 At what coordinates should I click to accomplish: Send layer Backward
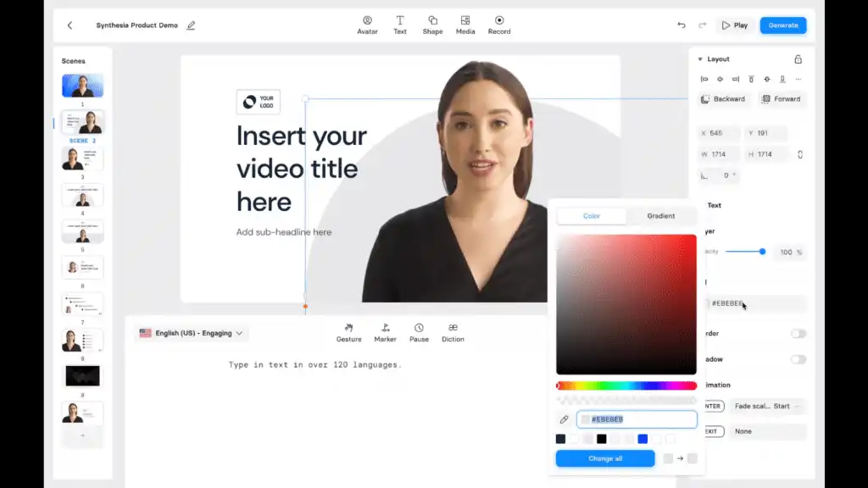point(723,99)
